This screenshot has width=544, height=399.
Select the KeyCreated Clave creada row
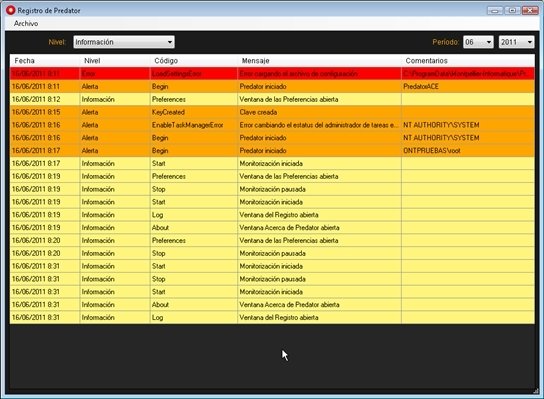272,112
